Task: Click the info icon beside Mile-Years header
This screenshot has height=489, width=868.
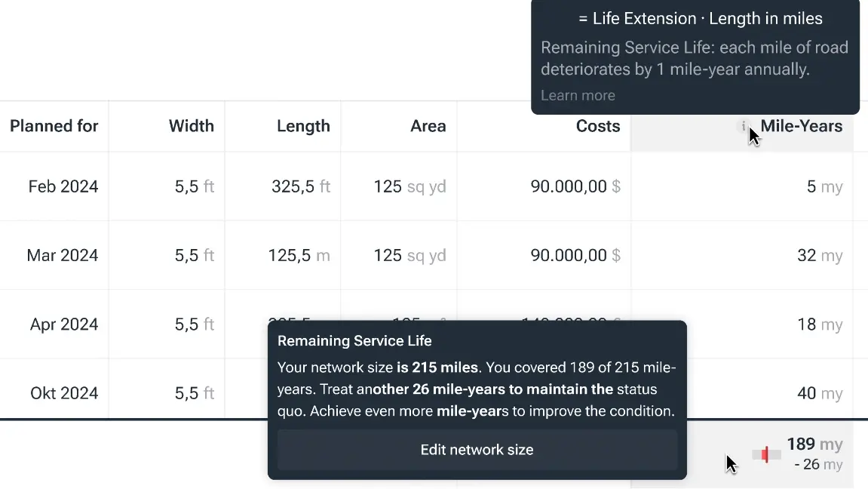Action: (x=742, y=127)
